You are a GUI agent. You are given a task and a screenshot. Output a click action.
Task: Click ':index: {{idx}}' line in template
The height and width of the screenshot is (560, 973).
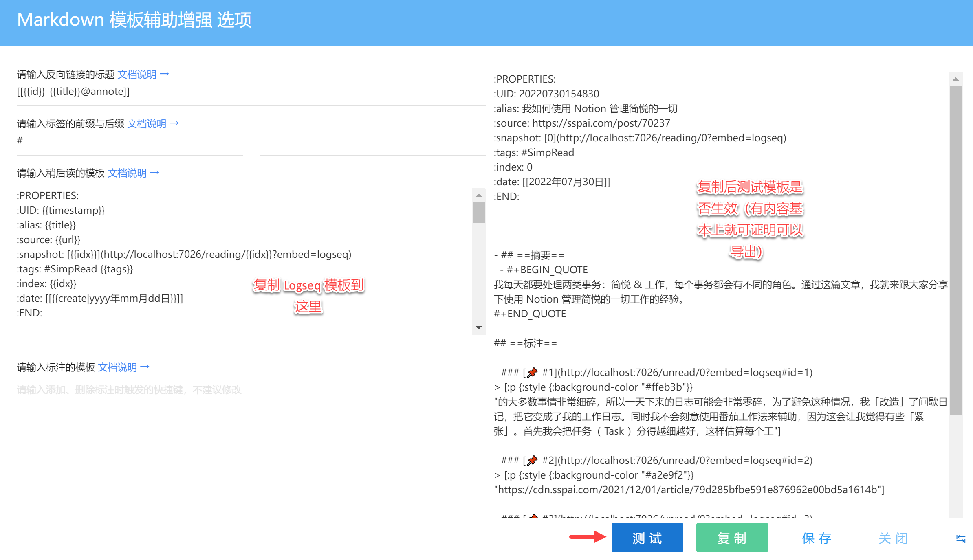click(46, 283)
